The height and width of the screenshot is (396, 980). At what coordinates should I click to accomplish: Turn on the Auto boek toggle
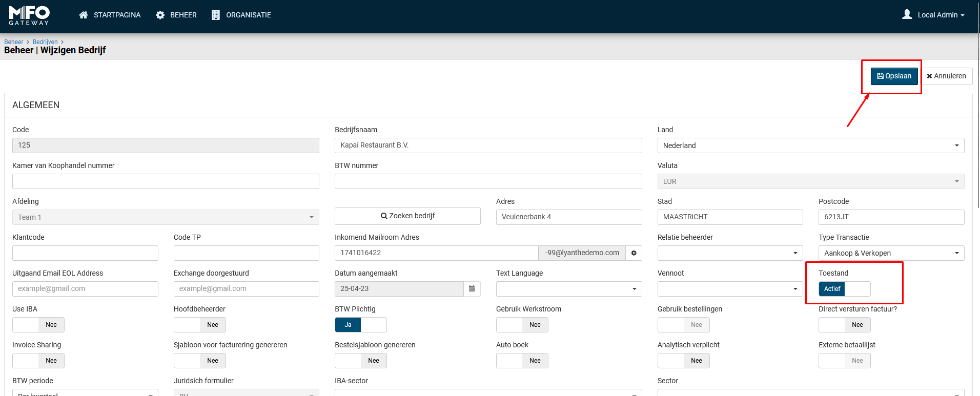522,361
